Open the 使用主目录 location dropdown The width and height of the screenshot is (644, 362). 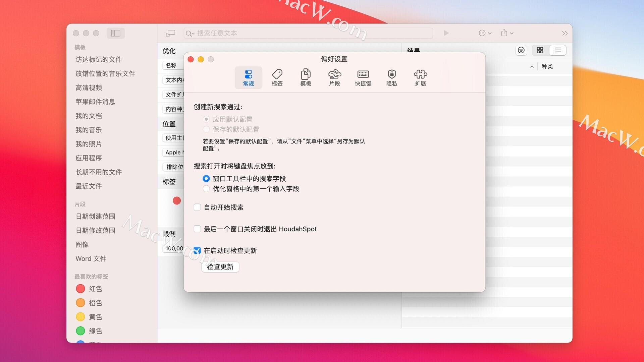(x=173, y=138)
